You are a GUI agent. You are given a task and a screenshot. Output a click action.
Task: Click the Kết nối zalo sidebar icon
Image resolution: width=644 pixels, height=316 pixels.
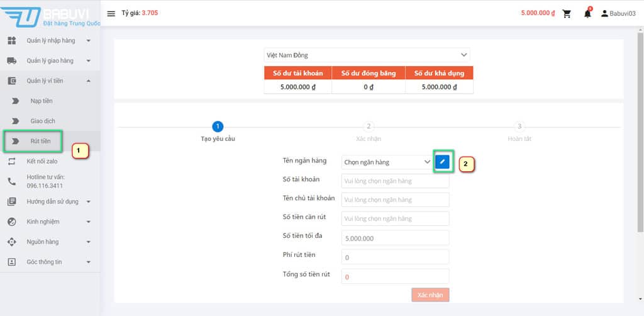click(x=11, y=161)
